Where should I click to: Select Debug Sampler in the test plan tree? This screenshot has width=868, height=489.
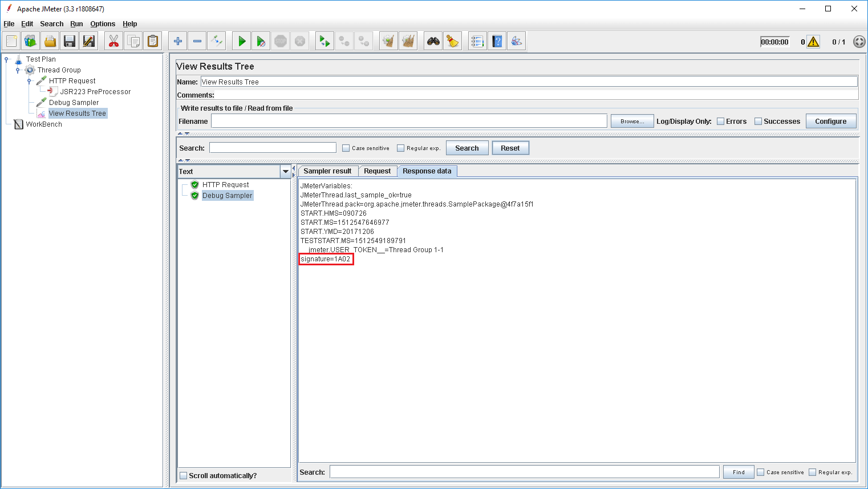(x=74, y=103)
